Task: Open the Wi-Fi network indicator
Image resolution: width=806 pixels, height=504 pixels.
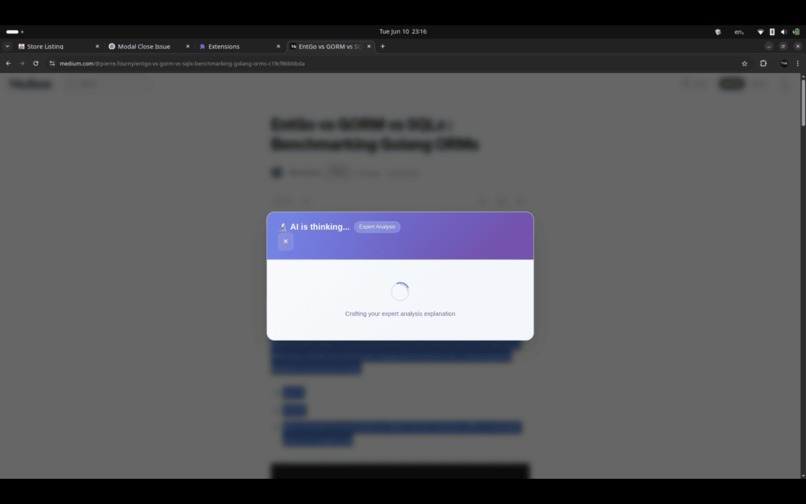Action: coord(760,32)
